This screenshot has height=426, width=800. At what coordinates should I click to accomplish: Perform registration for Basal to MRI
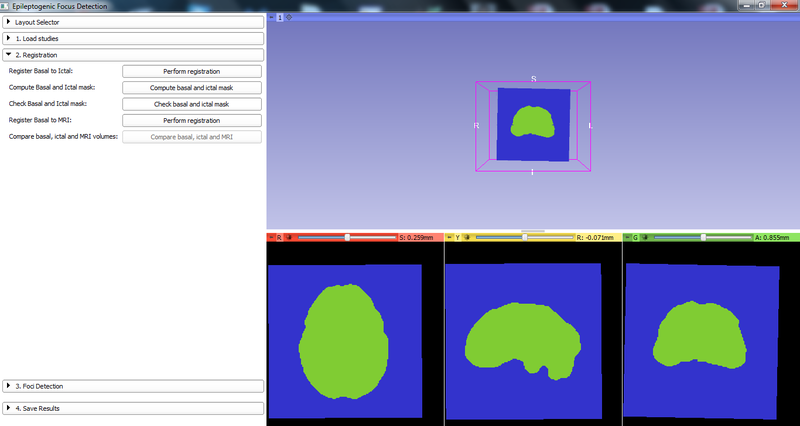191,120
